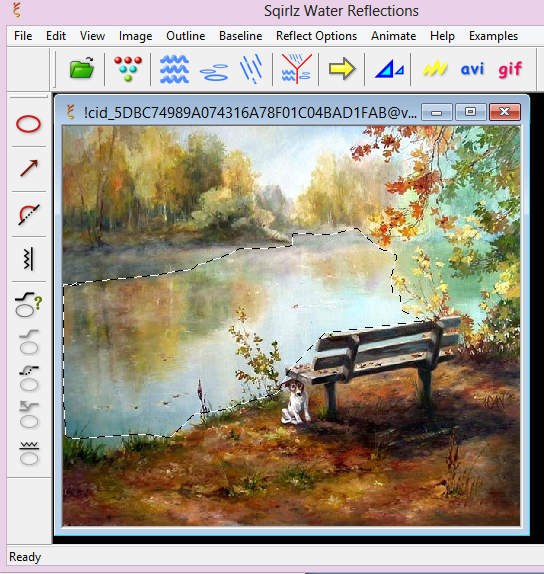Click the yellow squiggle flash save icon
This screenshot has width=544, height=574.
(x=435, y=68)
